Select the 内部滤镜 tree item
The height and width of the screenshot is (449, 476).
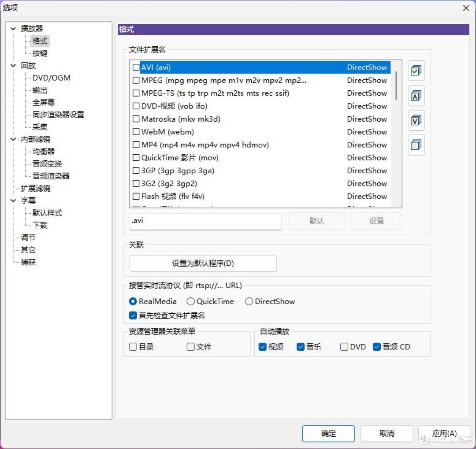tap(36, 139)
